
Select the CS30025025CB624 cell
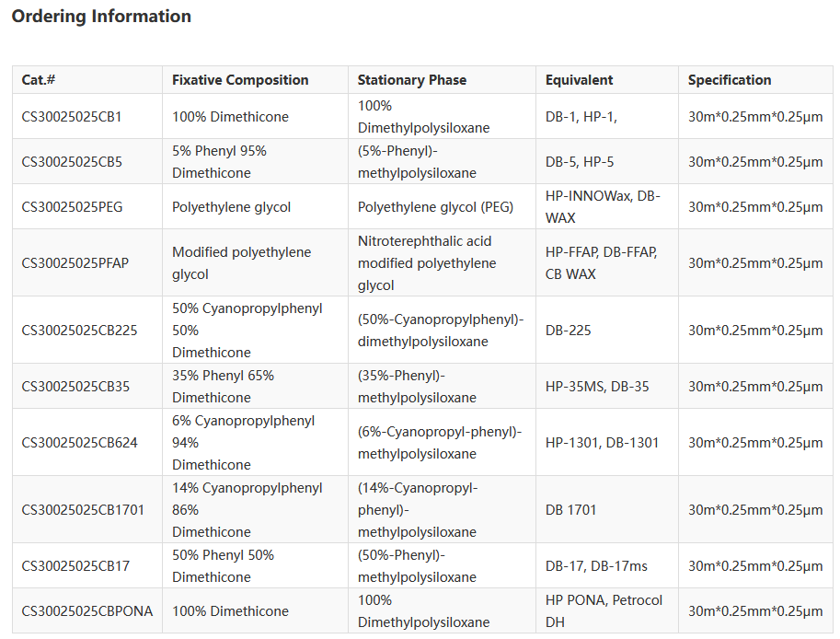pyautogui.click(x=79, y=443)
